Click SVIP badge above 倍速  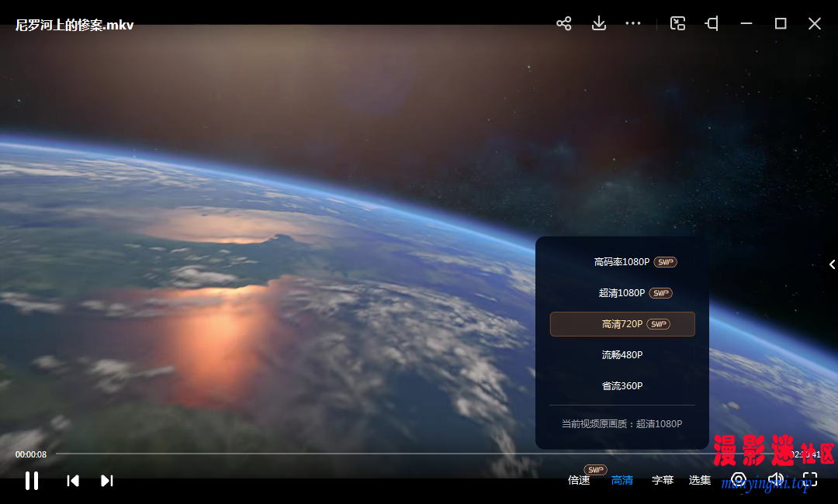click(x=595, y=470)
